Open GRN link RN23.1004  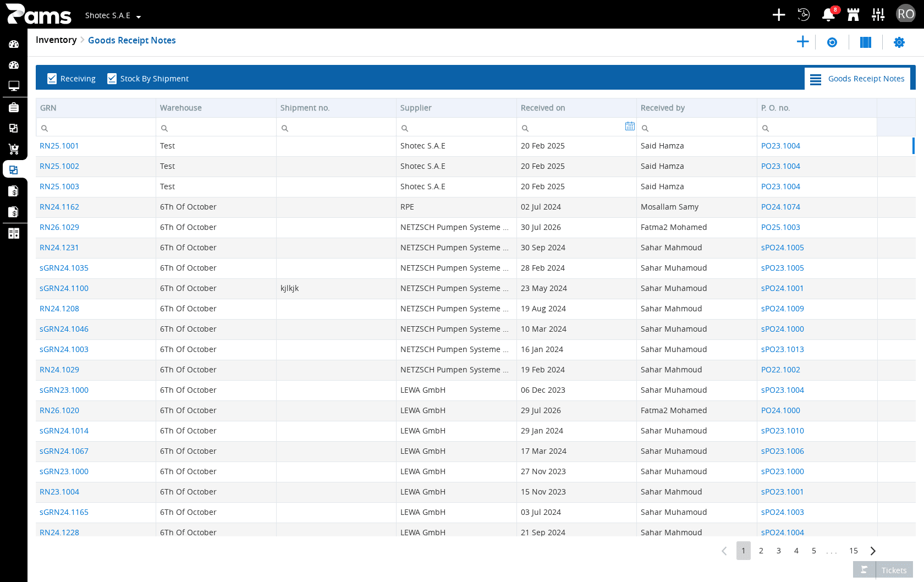coord(59,492)
